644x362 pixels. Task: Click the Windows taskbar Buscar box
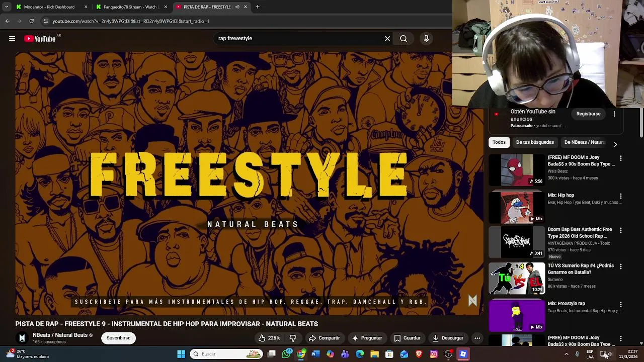click(x=227, y=354)
